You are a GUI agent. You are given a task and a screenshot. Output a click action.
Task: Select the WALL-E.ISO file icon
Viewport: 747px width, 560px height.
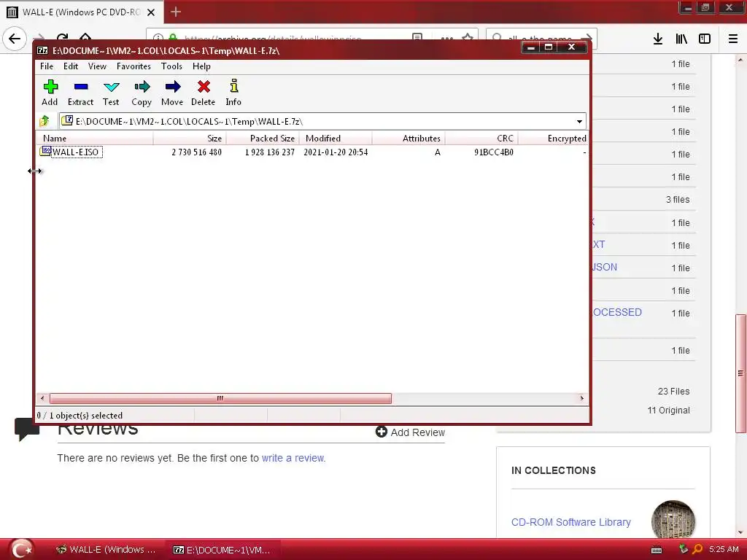click(45, 152)
